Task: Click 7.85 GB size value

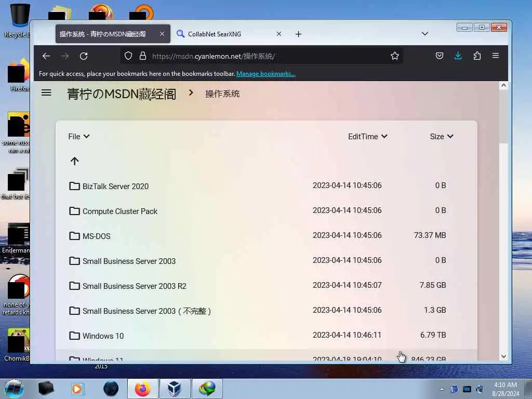Action: [x=433, y=285]
